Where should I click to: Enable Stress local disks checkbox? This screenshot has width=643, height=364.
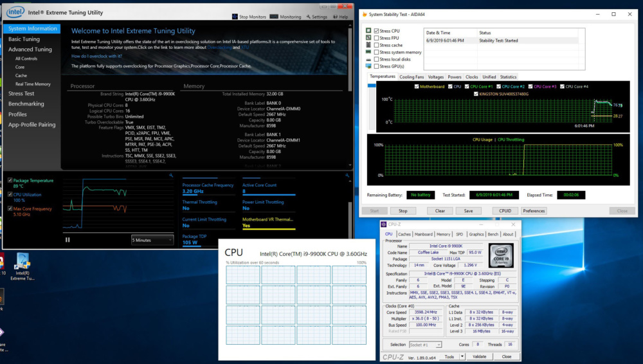coord(376,59)
